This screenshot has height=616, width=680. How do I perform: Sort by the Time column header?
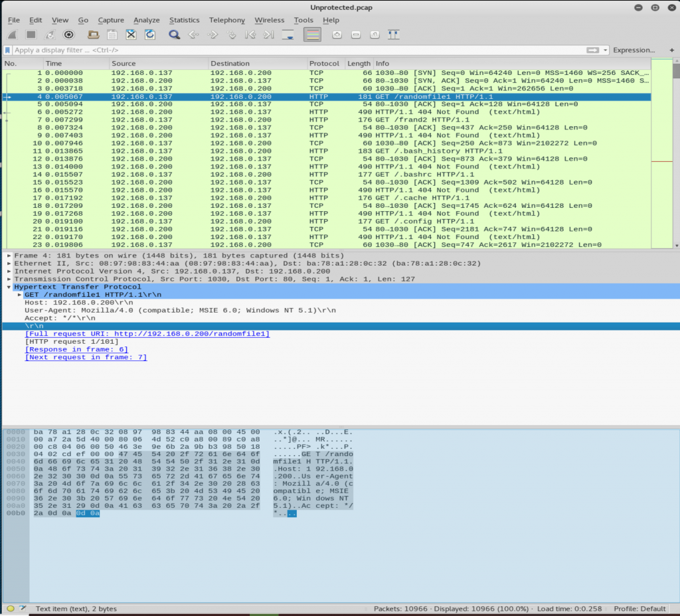76,63
